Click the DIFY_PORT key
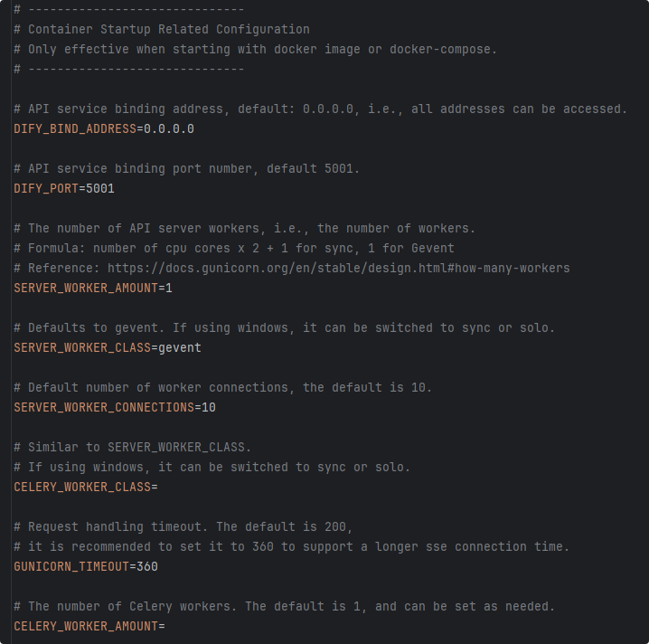Screen dimensions: 649x644 point(46,189)
